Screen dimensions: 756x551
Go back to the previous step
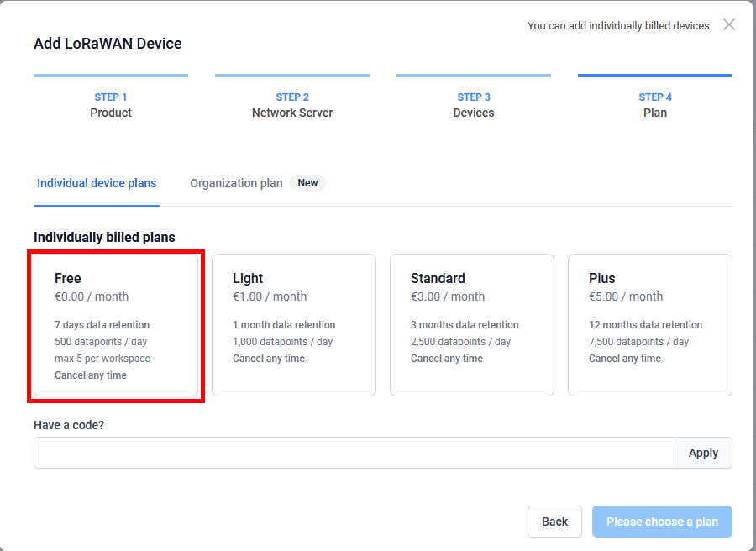[x=554, y=521]
